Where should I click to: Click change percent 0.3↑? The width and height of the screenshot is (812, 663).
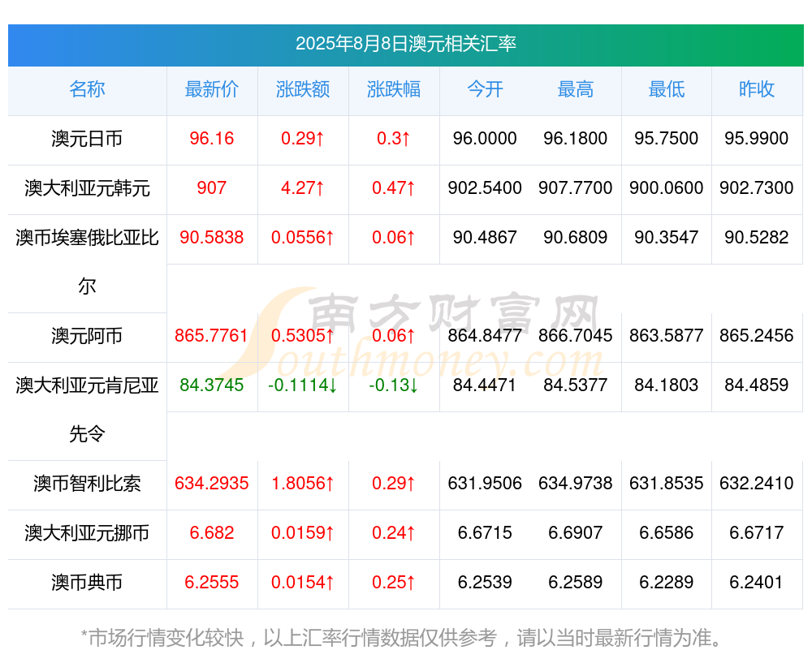click(394, 138)
